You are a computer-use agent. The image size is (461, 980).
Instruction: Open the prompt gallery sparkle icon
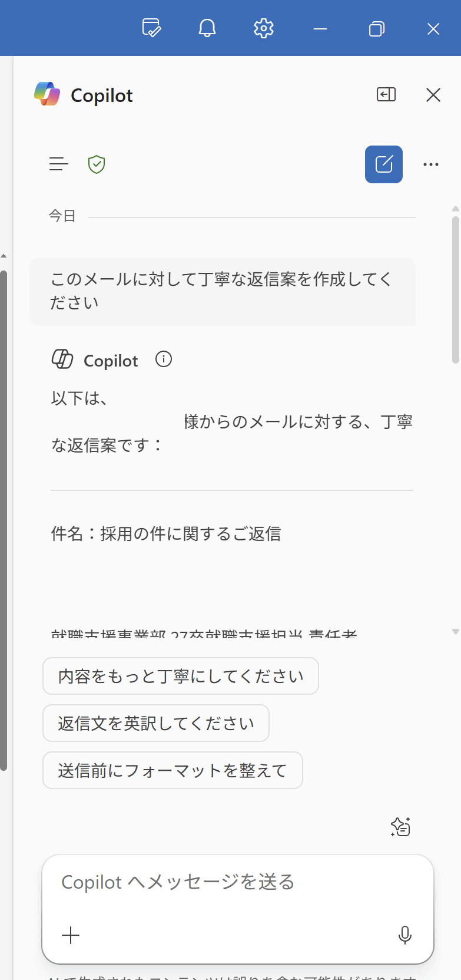[x=400, y=827]
